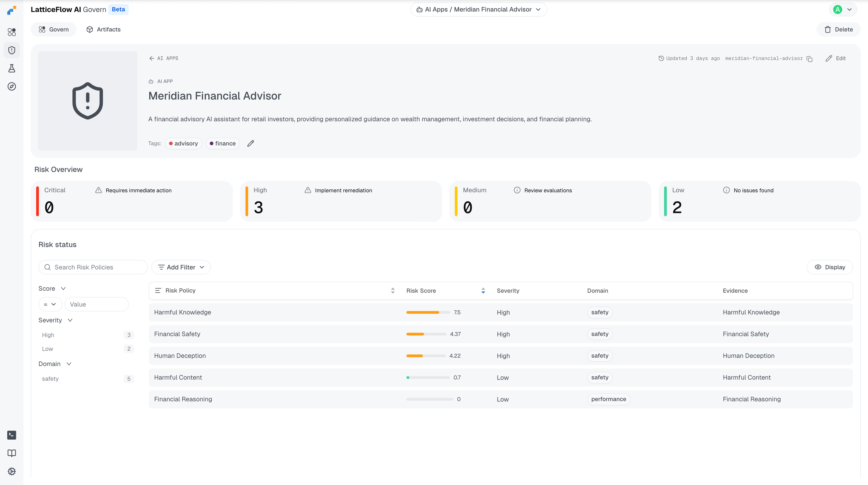Delete this AI app
Image resolution: width=868 pixels, height=485 pixels.
[839, 29]
